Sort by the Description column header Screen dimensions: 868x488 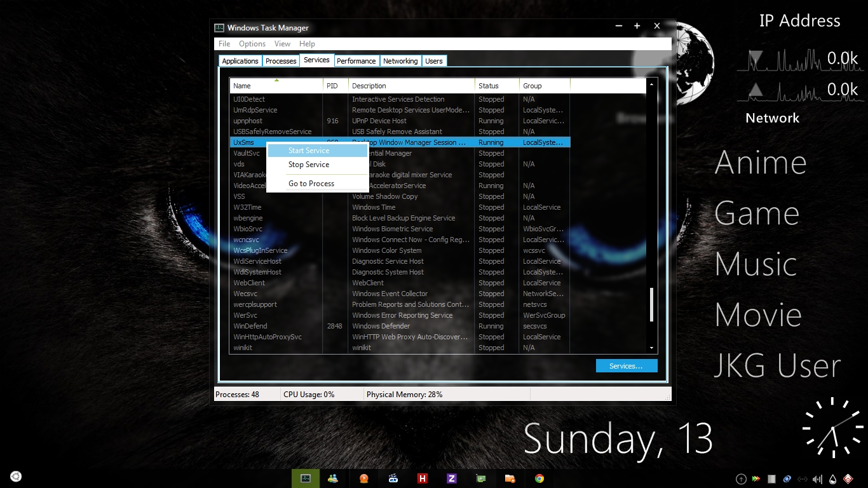(x=412, y=86)
